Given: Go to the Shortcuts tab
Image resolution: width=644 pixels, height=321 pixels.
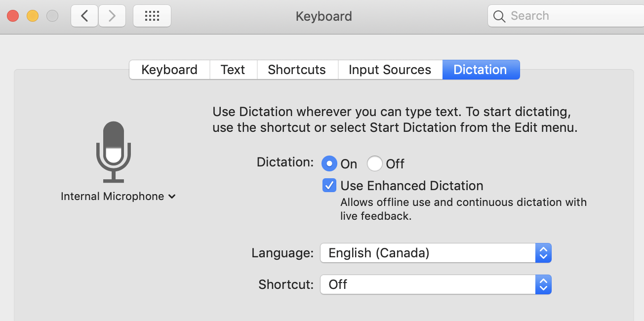Looking at the screenshot, I should pyautogui.click(x=297, y=70).
